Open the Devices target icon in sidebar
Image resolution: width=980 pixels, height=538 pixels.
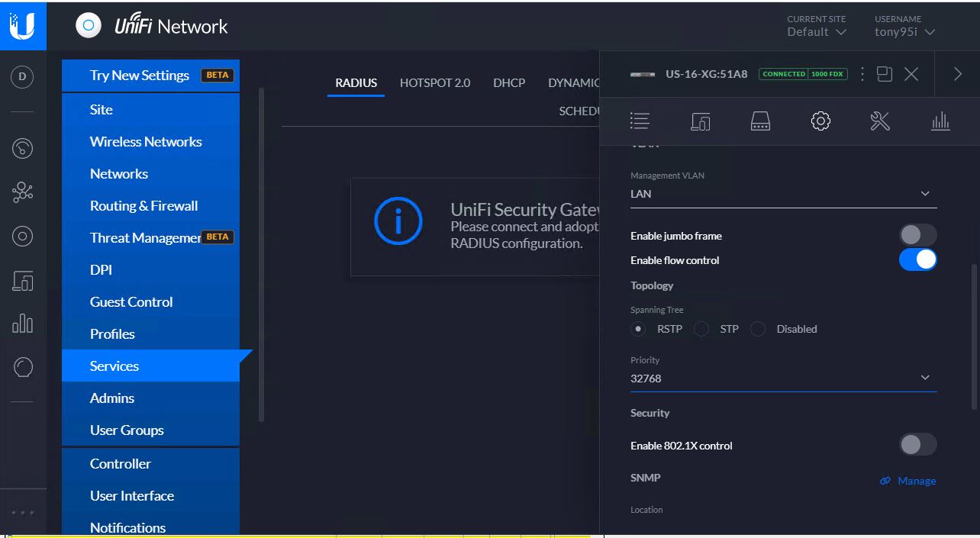point(22,236)
